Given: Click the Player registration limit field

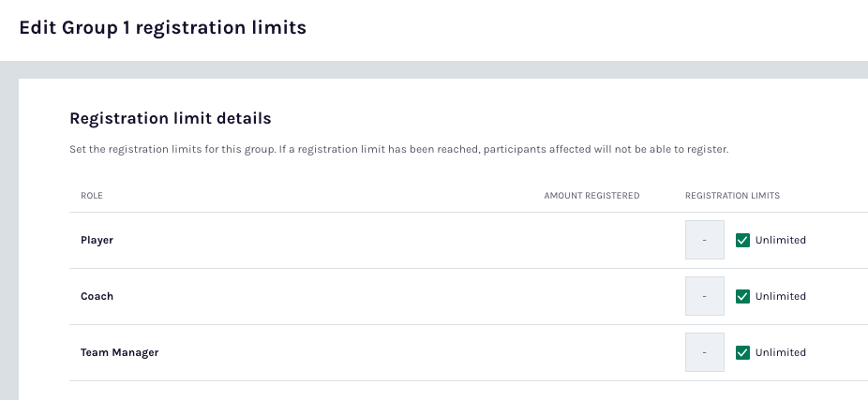Looking at the screenshot, I should 705,240.
